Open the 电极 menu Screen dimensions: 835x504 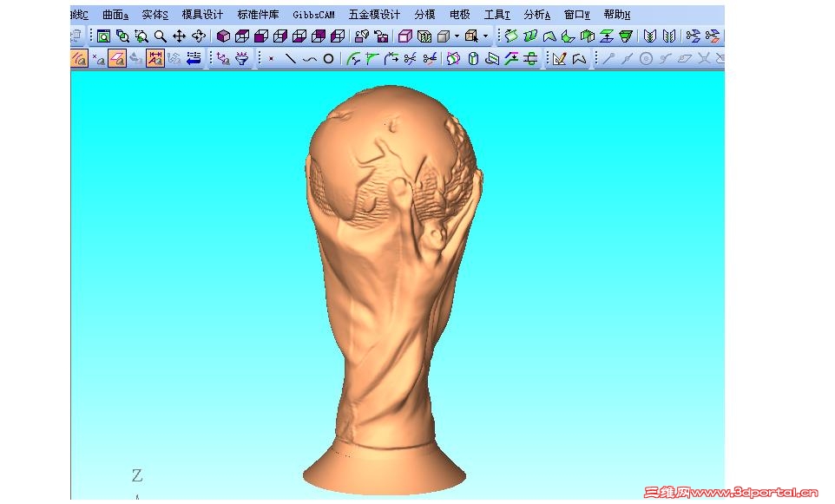tap(459, 15)
